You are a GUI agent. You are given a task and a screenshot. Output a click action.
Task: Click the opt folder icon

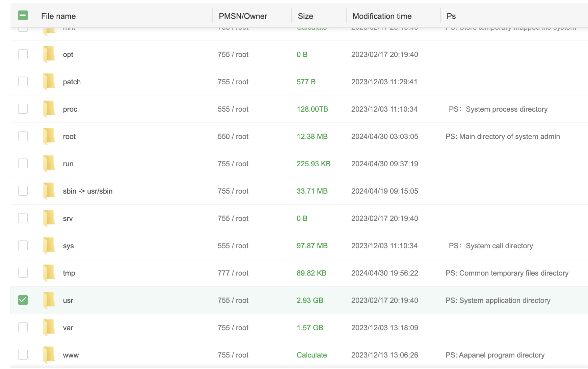pyautogui.click(x=49, y=54)
